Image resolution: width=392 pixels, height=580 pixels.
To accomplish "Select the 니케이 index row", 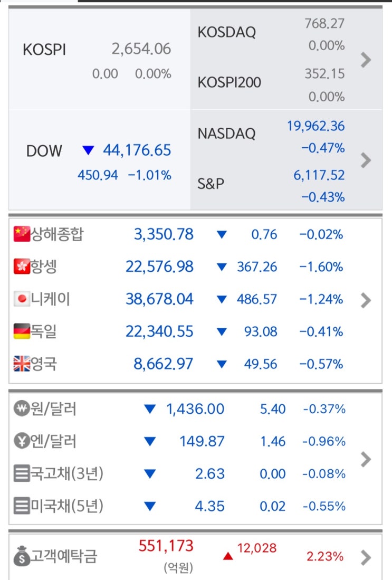I will 179,300.
